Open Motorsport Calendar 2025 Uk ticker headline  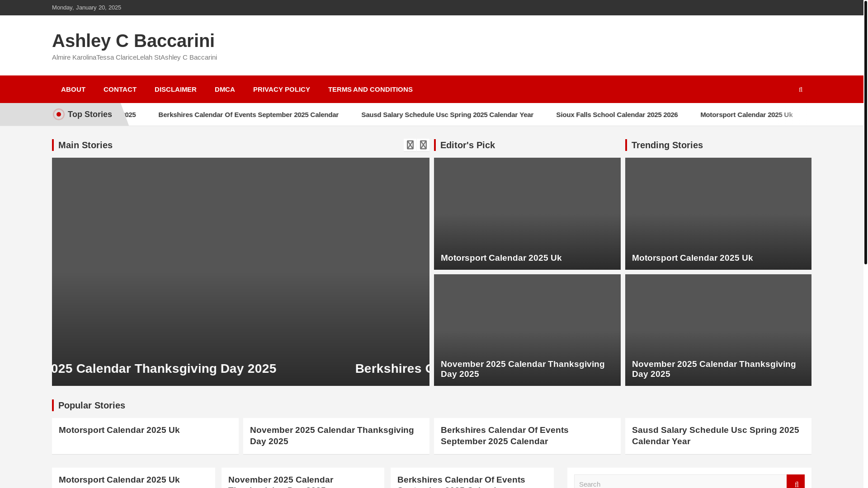[x=746, y=115]
